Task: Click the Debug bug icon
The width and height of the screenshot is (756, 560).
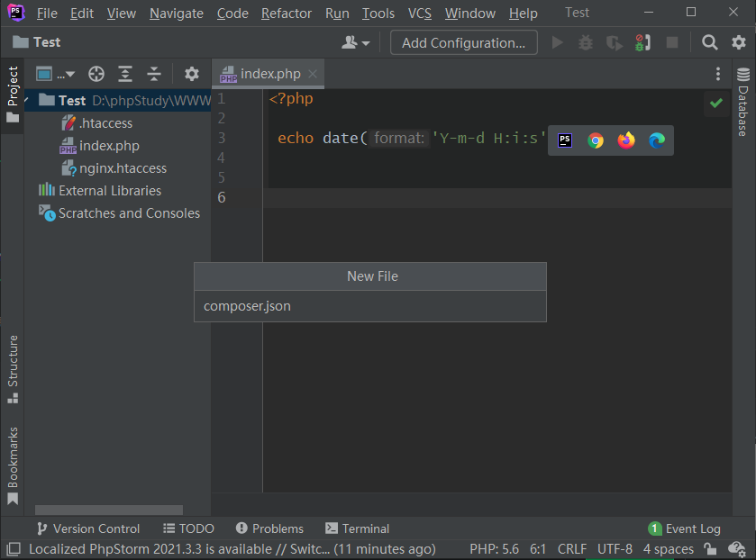Action: click(586, 43)
